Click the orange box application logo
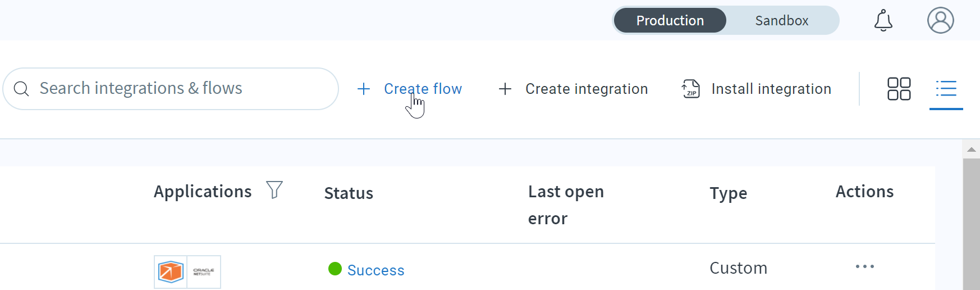The height and width of the screenshot is (290, 980). (171, 272)
